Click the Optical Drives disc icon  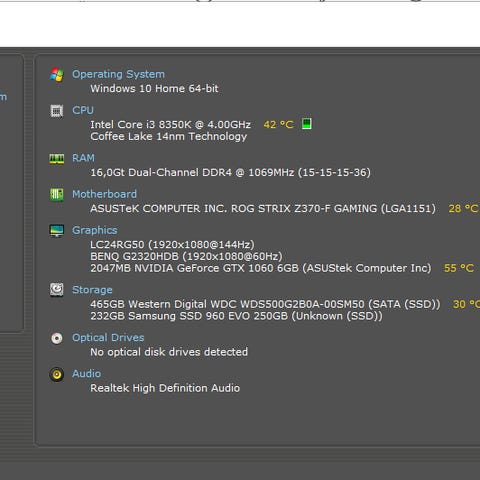click(x=57, y=338)
